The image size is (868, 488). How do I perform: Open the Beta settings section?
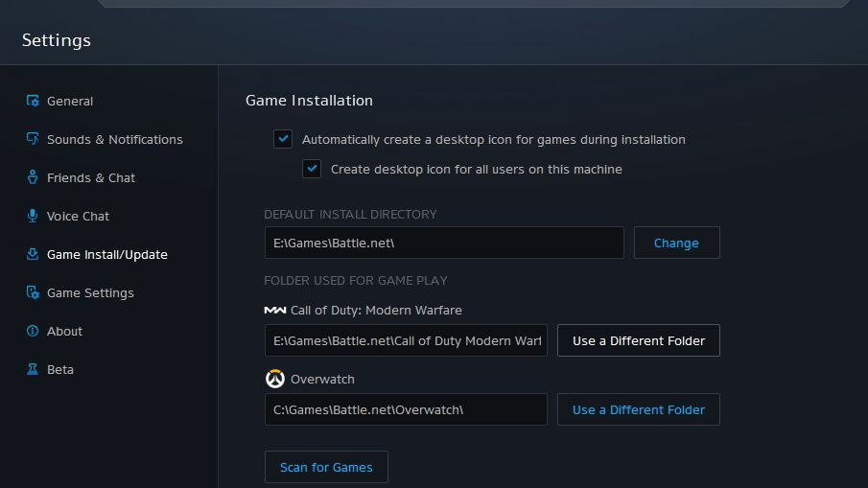pos(60,369)
